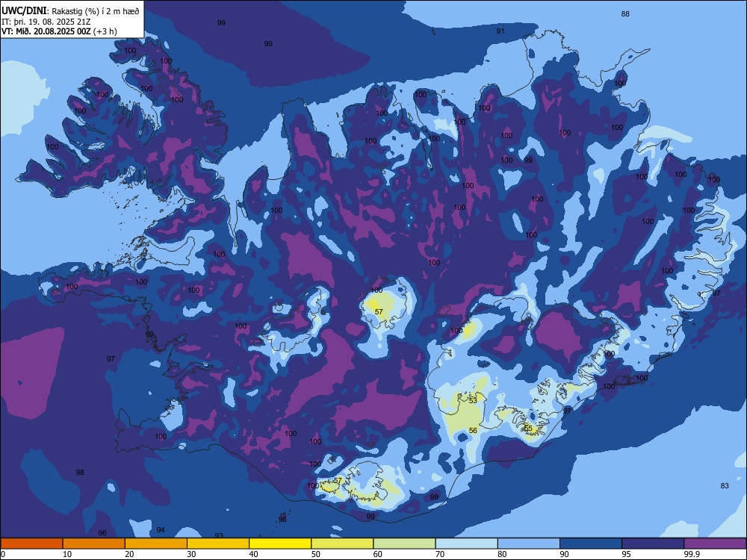Click the "(+3 h)" forecast offset text
The height and width of the screenshot is (560, 747).
tap(105, 31)
